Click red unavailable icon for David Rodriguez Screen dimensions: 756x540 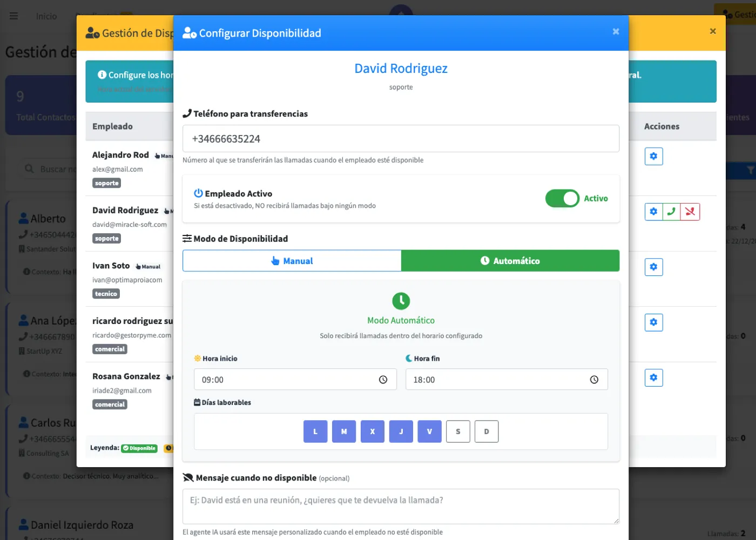pos(690,212)
